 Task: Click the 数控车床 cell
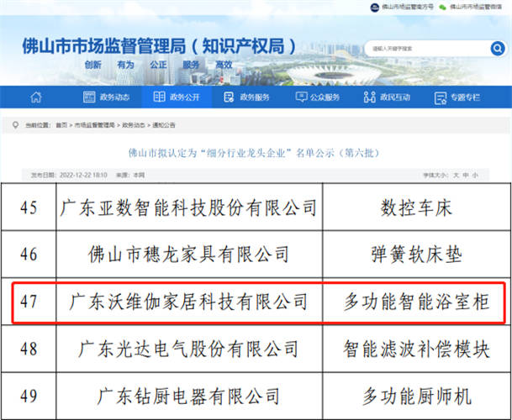pos(416,207)
